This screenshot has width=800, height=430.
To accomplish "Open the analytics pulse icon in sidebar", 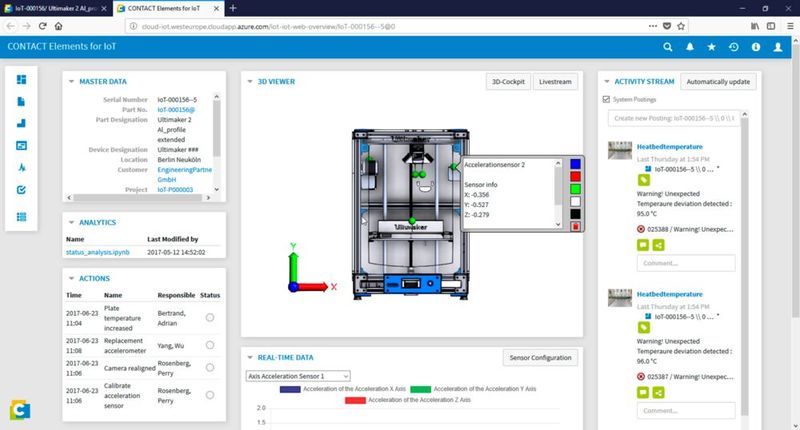I will (22, 167).
